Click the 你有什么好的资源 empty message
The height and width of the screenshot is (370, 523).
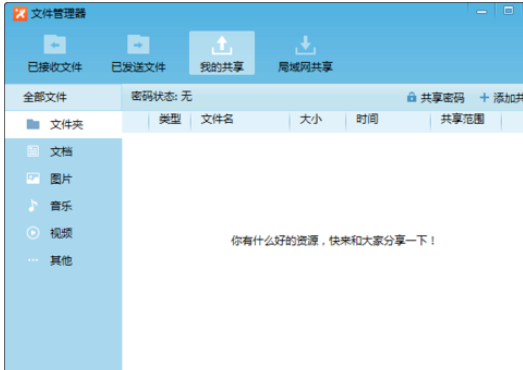(333, 240)
